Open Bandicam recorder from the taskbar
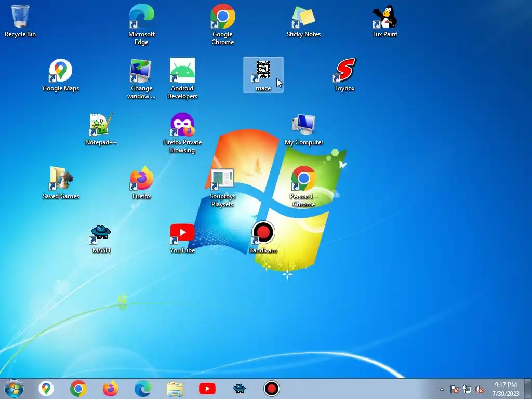This screenshot has height=399, width=532. point(271,389)
